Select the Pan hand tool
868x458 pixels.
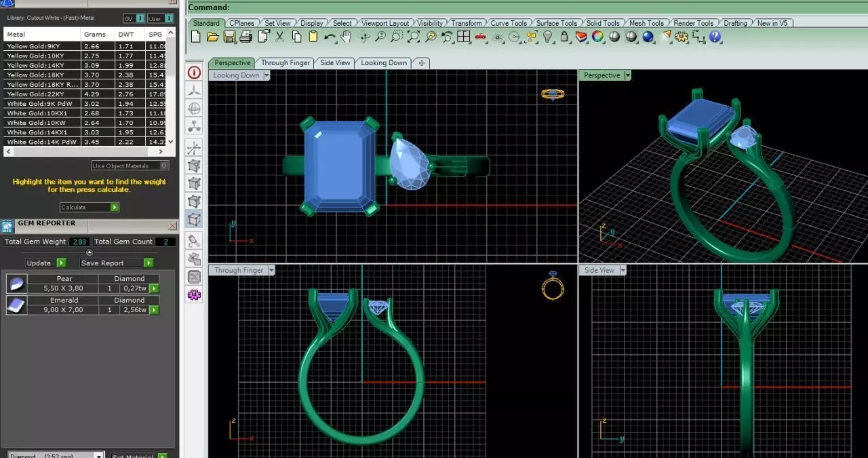coord(347,37)
